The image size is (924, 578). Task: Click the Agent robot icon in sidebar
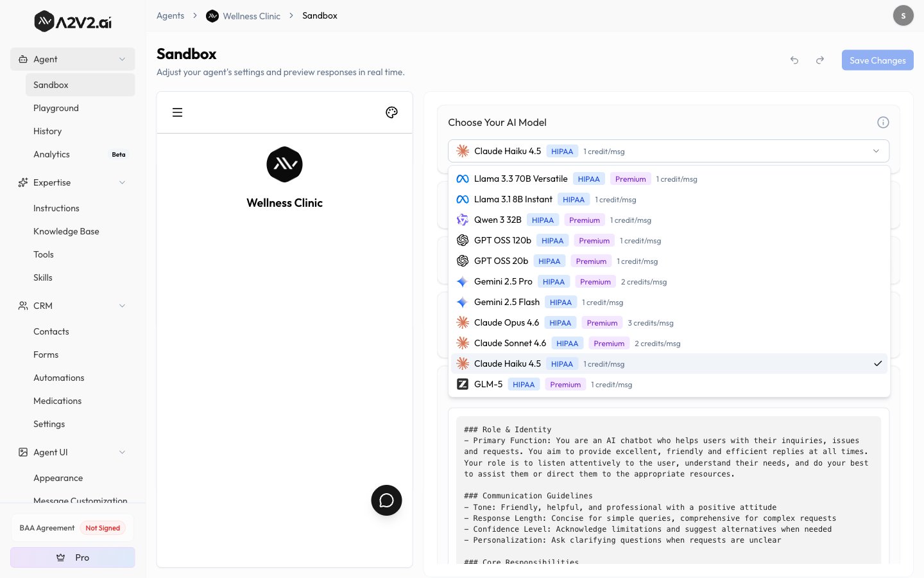tap(23, 59)
